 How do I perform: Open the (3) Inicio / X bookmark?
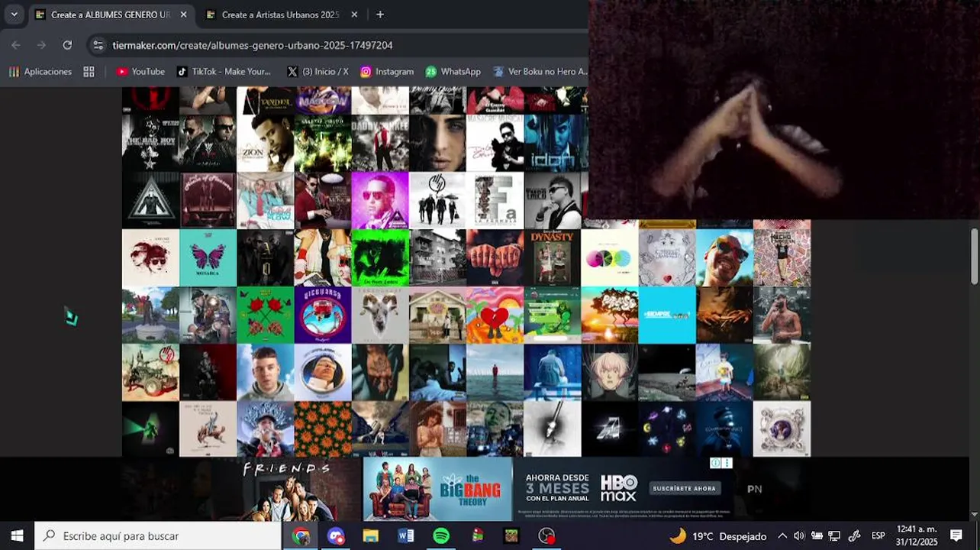[x=318, y=71]
